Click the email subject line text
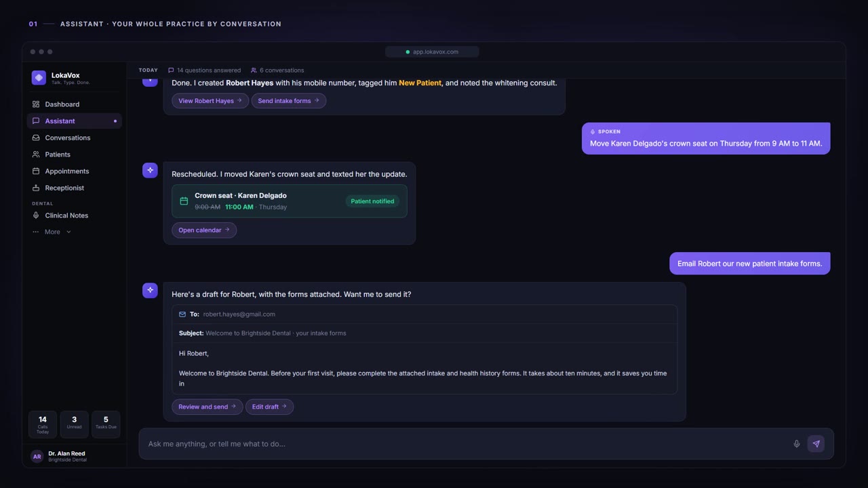This screenshot has height=488, width=868. coord(276,333)
